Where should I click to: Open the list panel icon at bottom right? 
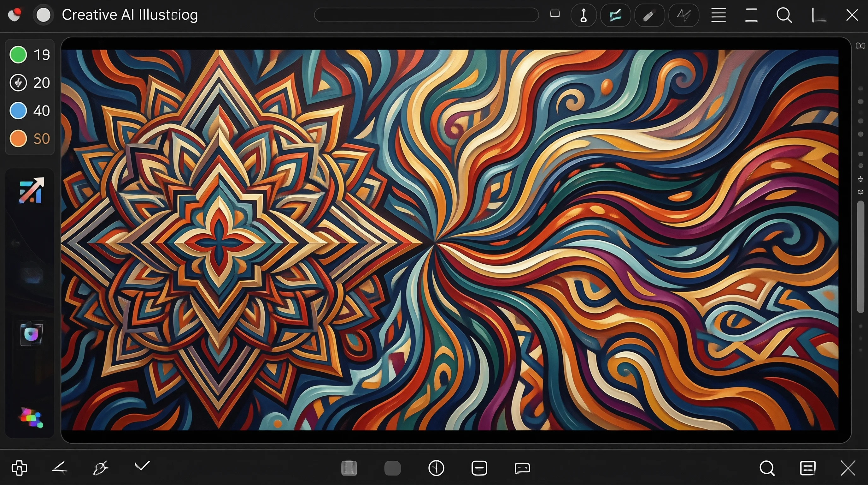click(808, 468)
